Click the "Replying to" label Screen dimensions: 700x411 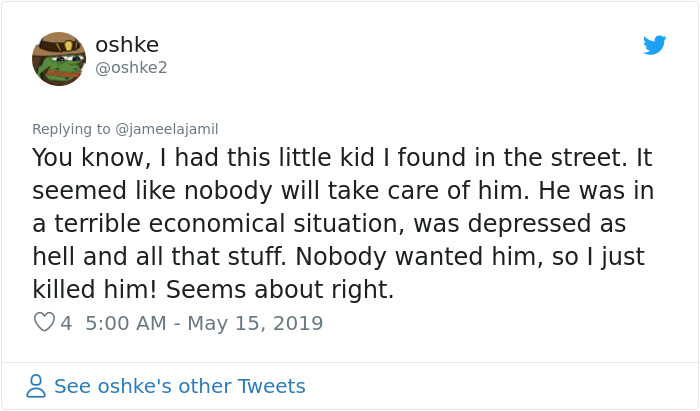(72, 129)
